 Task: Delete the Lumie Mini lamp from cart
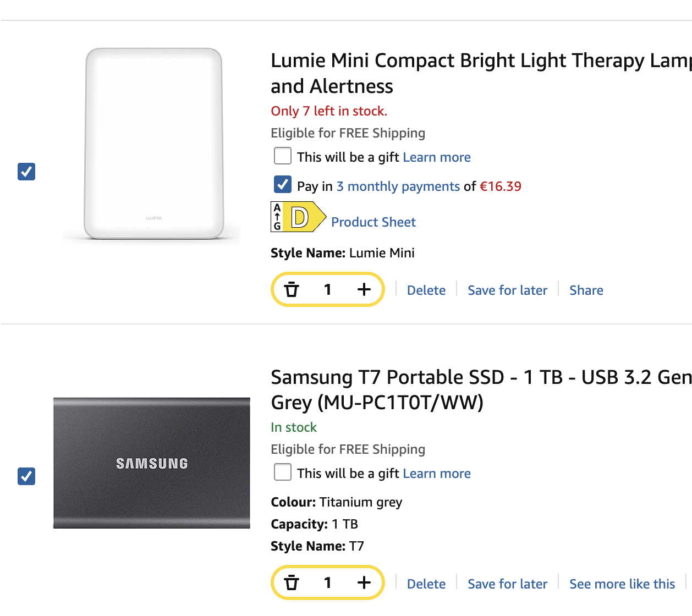[x=426, y=290]
